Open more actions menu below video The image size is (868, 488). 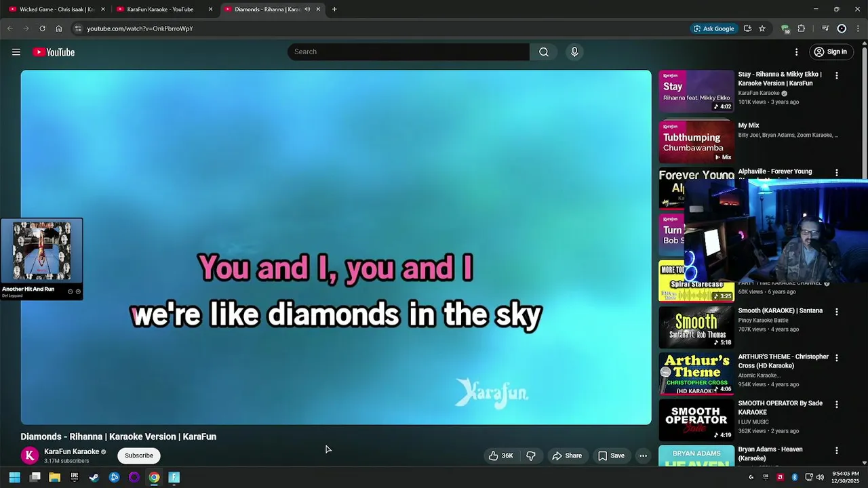(x=644, y=455)
